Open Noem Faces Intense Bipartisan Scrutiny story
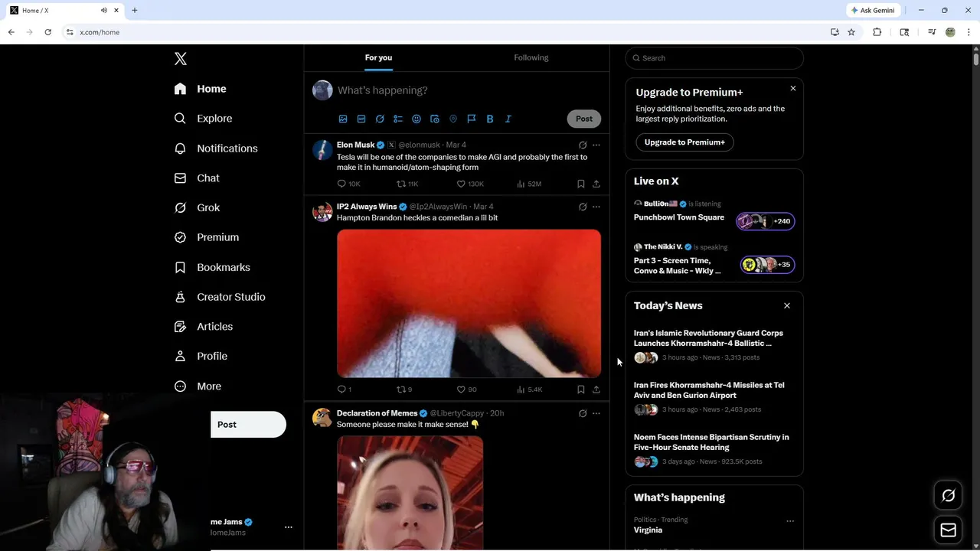The width and height of the screenshot is (980, 551). coord(714,449)
